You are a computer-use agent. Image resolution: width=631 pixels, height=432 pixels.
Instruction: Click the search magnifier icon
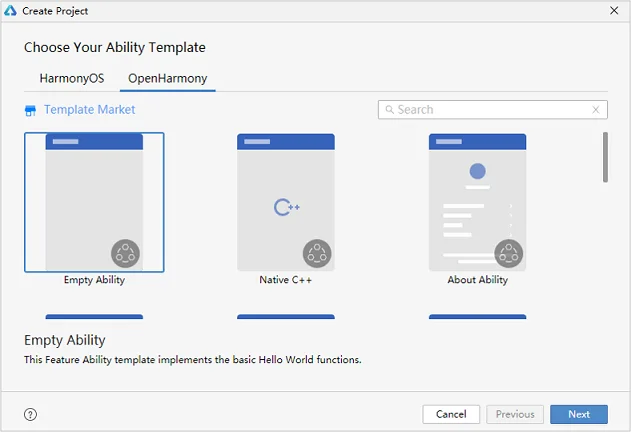point(390,110)
